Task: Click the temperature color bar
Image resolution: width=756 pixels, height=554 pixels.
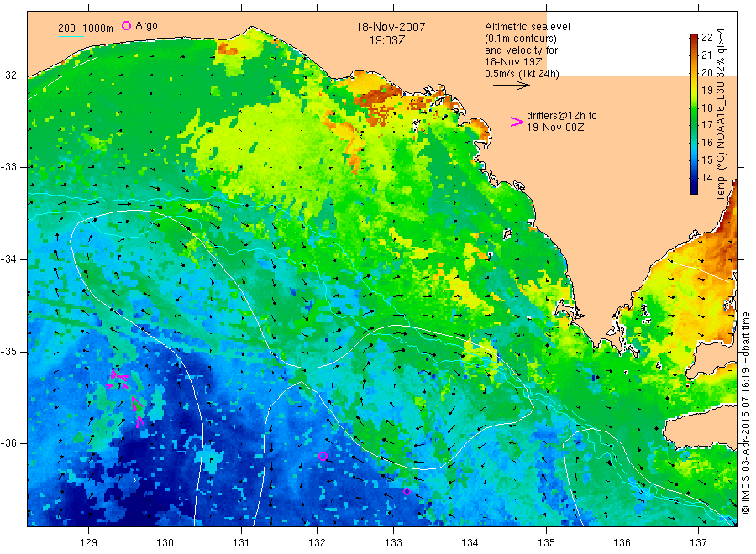Action: (694, 113)
